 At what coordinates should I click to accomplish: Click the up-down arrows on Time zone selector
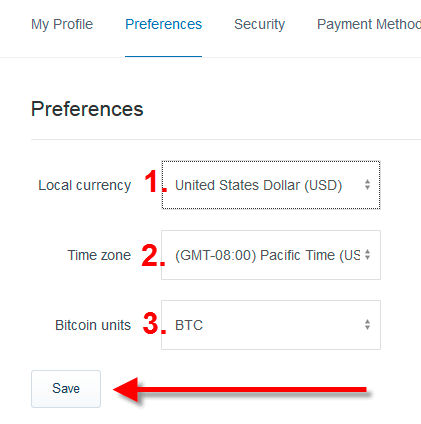click(367, 255)
